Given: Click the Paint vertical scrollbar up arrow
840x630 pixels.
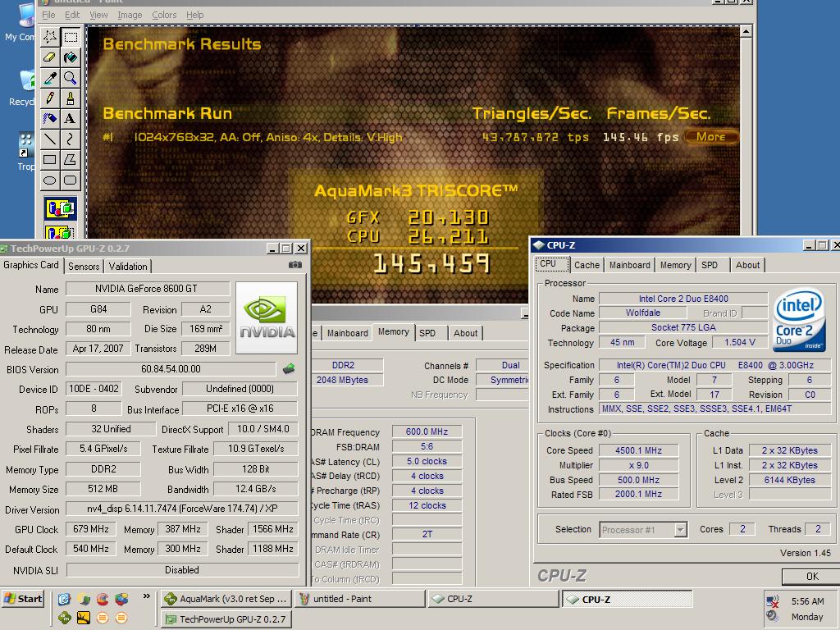Looking at the screenshot, I should tap(746, 32).
